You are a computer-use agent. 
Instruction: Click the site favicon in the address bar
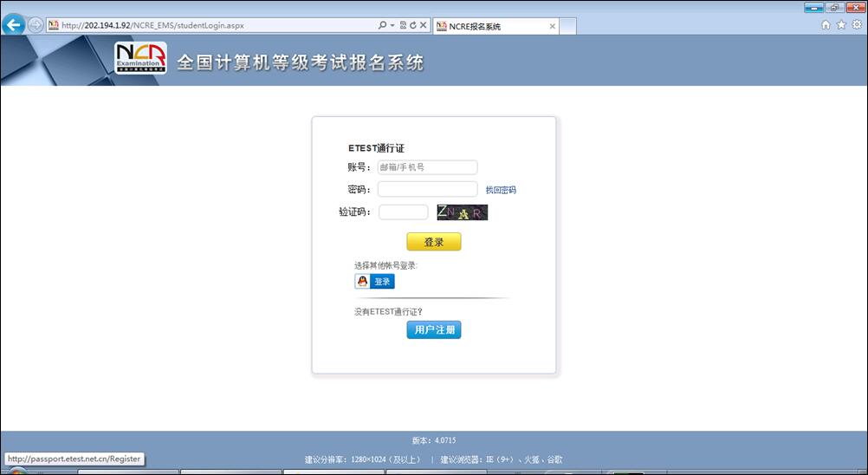[x=54, y=25]
